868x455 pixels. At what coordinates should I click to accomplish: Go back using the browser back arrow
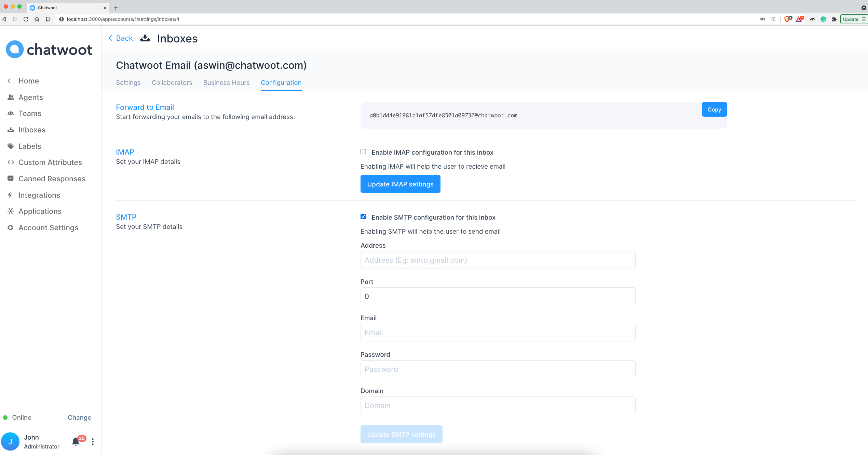(x=4, y=19)
